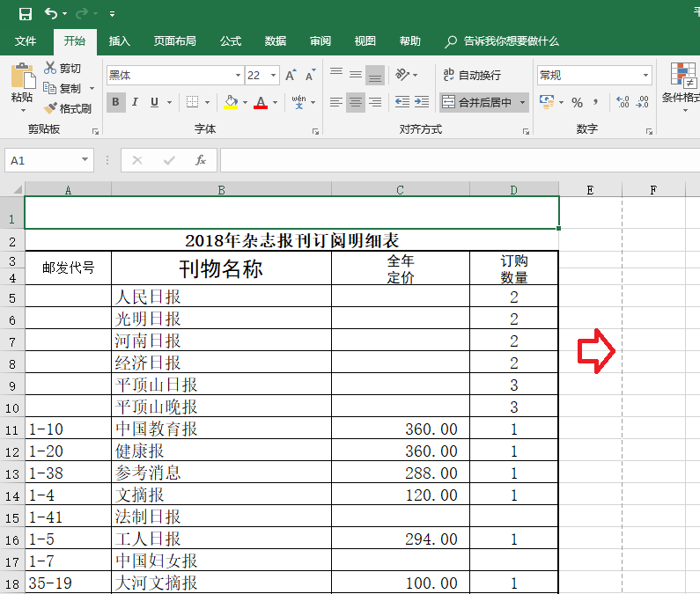Toggle top vertical alignment
Image resolution: width=700 pixels, height=594 pixels.
(336, 74)
